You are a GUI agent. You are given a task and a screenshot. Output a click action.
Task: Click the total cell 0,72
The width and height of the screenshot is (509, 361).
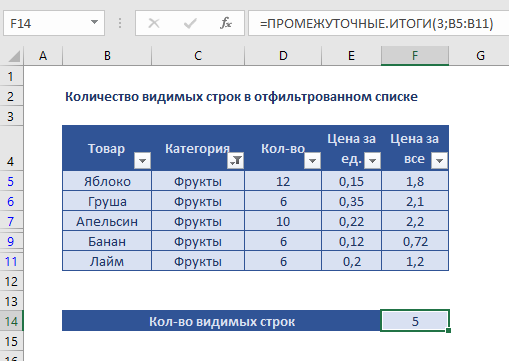point(415,241)
